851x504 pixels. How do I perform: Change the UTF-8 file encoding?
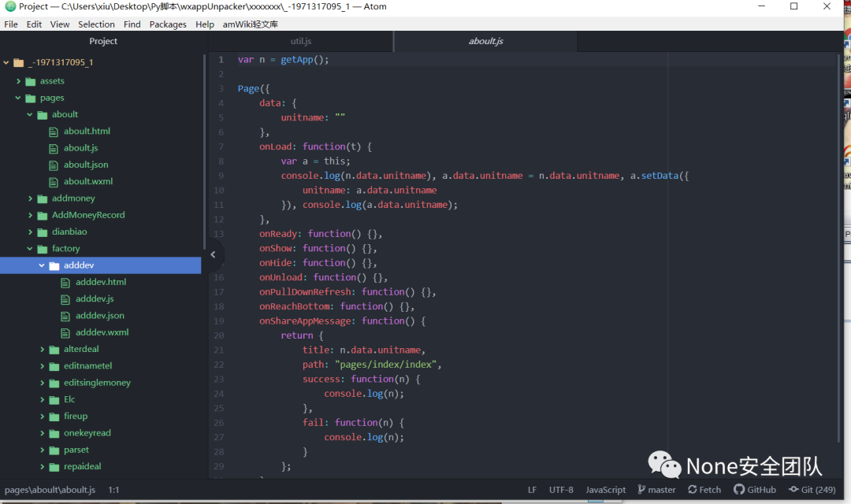point(561,490)
